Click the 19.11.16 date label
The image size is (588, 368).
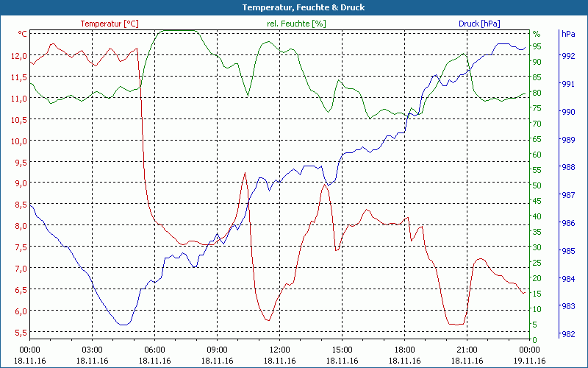[x=529, y=361]
